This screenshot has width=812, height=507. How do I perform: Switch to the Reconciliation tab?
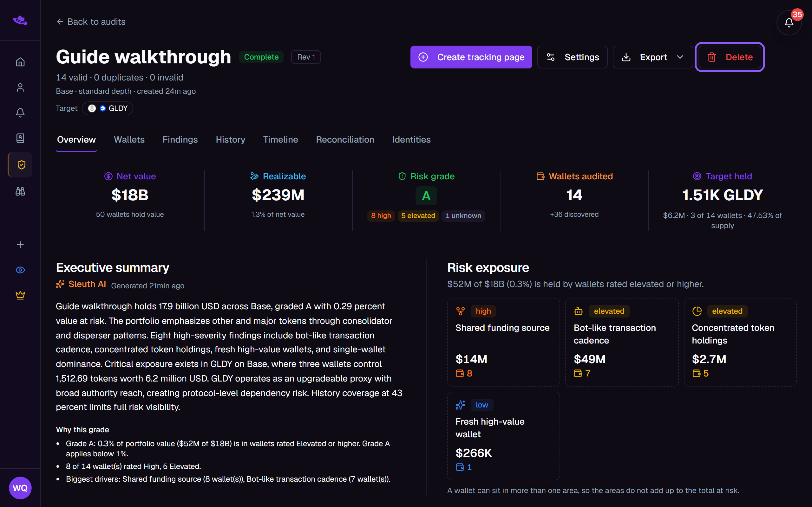click(345, 139)
